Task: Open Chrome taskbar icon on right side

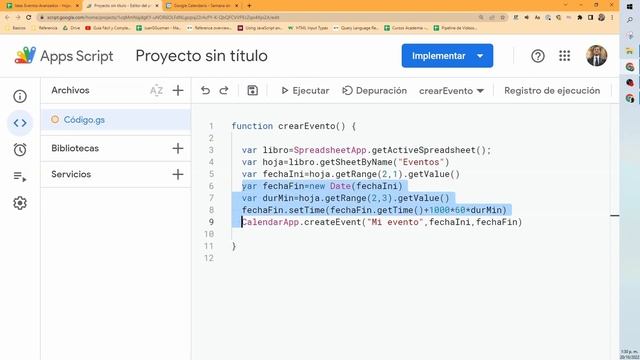Action: pos(630,67)
